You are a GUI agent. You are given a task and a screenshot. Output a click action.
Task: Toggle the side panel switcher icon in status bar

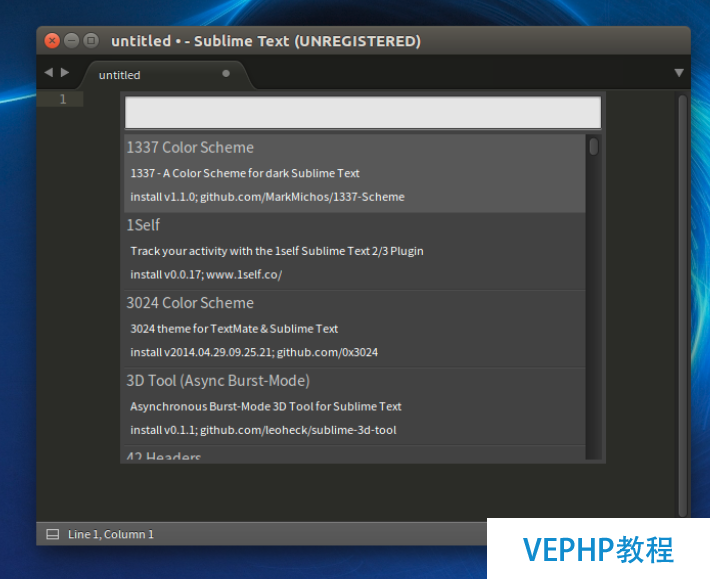pos(53,534)
